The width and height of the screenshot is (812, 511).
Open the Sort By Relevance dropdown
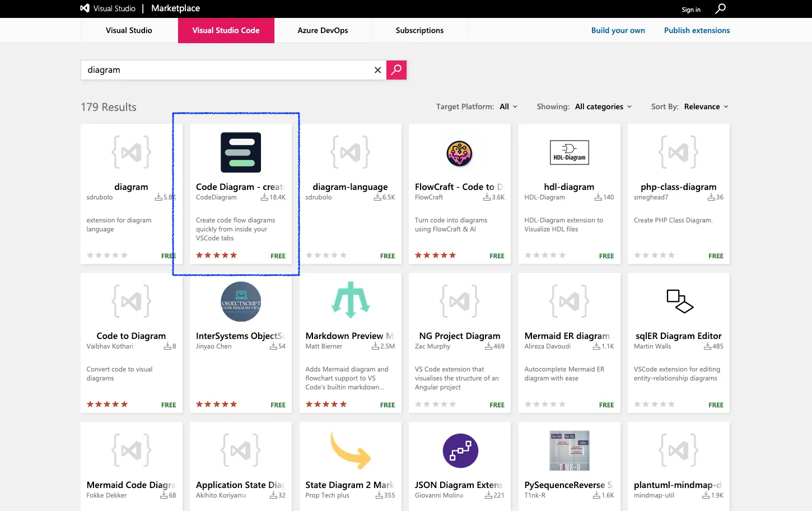pyautogui.click(x=706, y=106)
